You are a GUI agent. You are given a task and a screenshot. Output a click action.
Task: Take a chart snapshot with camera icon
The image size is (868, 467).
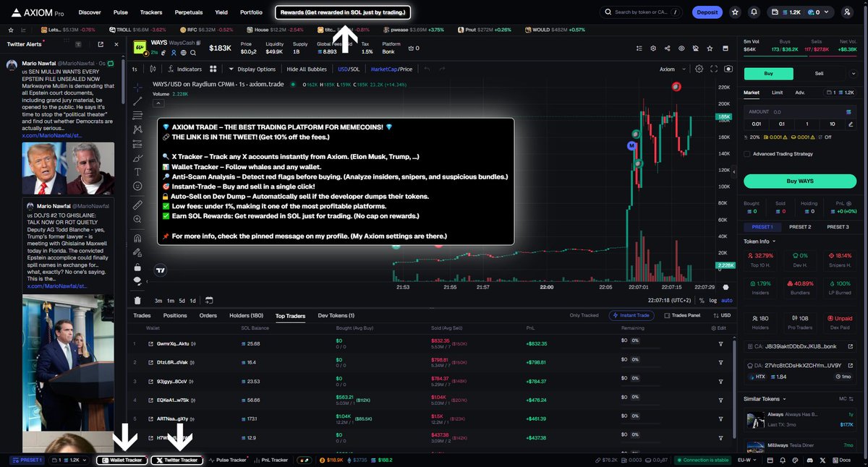pos(728,69)
